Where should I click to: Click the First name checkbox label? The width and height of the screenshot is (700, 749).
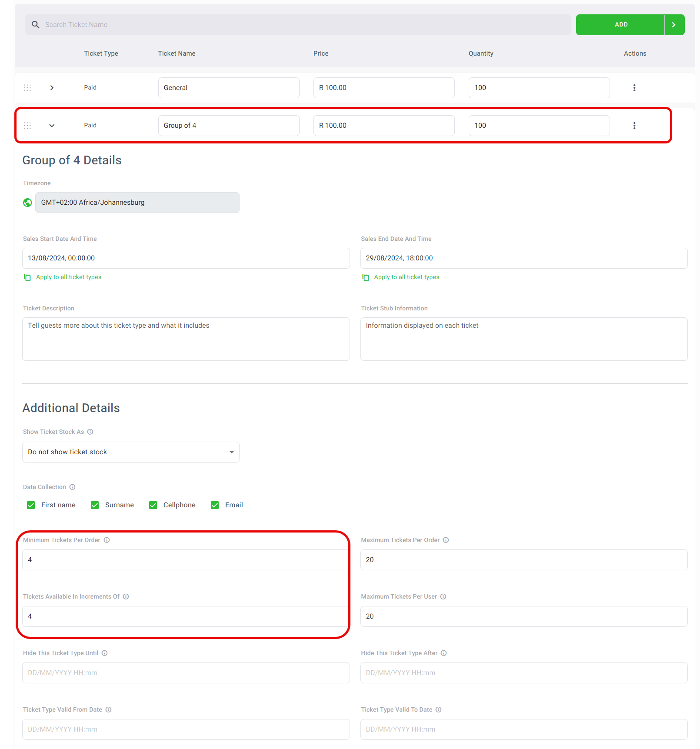coord(58,505)
